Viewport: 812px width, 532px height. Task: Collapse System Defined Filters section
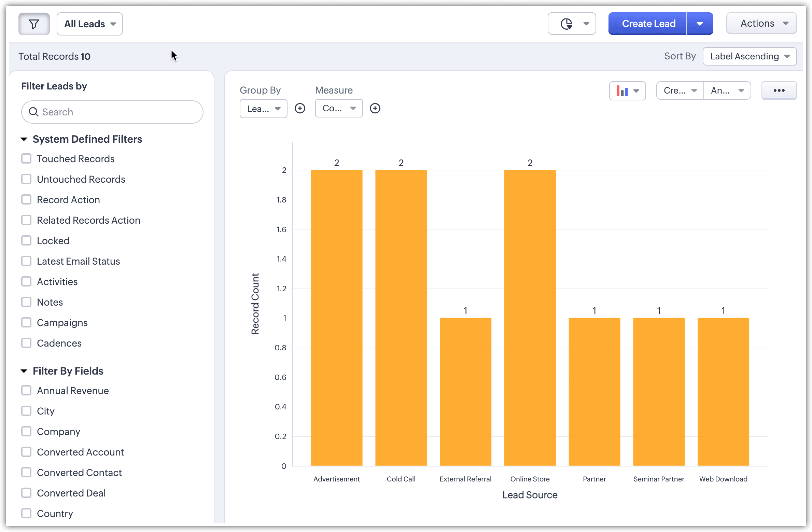click(x=24, y=139)
